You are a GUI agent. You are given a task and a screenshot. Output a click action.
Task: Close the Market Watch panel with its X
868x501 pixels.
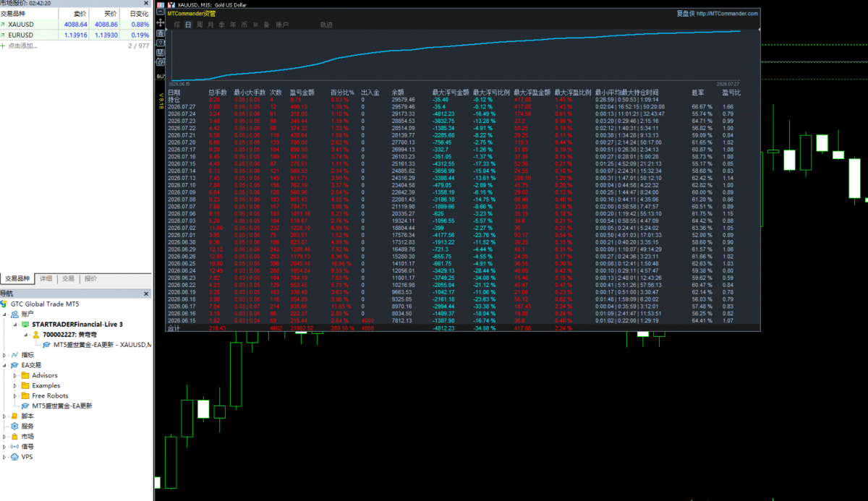[x=147, y=3]
